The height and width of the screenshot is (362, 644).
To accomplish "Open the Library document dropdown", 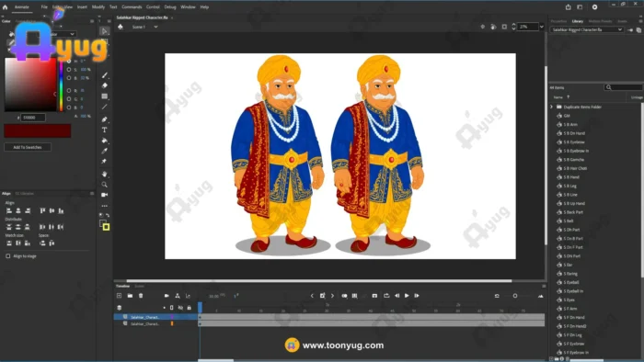I will tap(587, 30).
